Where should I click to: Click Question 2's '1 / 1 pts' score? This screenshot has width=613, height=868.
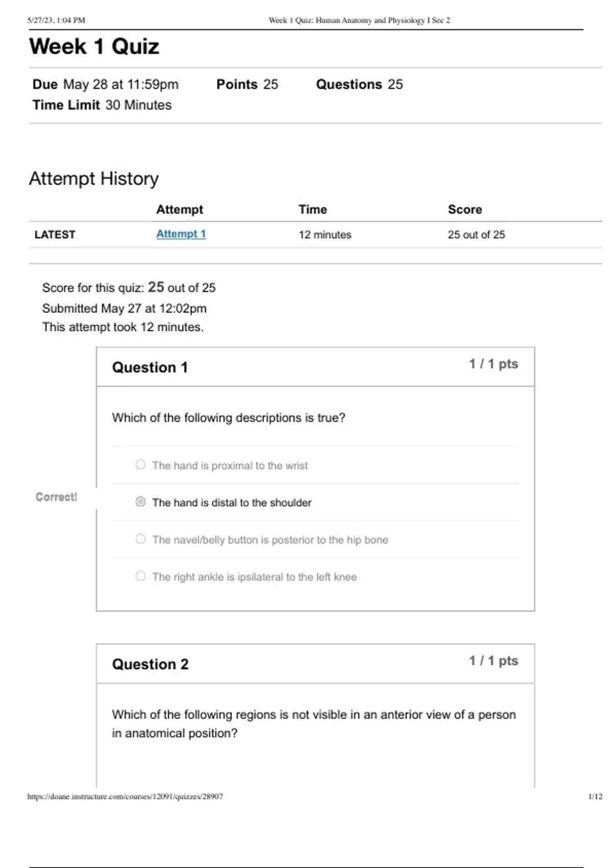(493, 661)
